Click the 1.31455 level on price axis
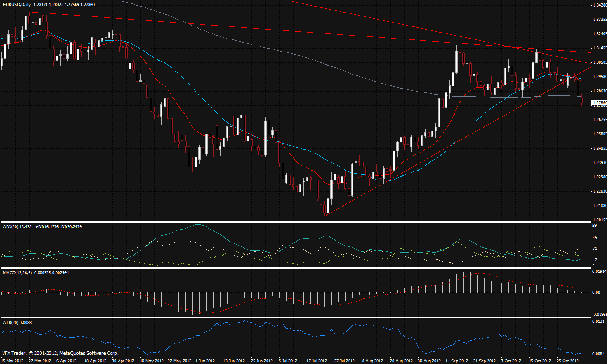 pyautogui.click(x=599, y=48)
